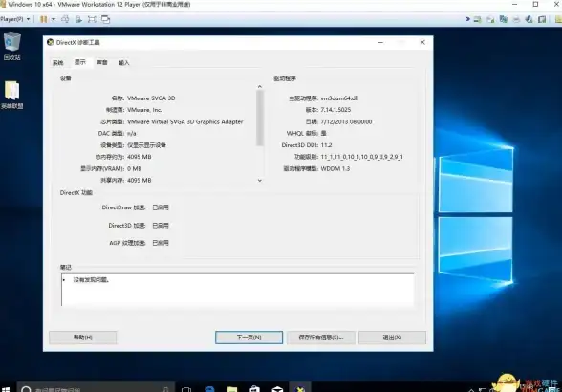Image resolution: width=562 pixels, height=392 pixels.
Task: Select the 英雄联盟 folder on desktop
Action: point(11,95)
